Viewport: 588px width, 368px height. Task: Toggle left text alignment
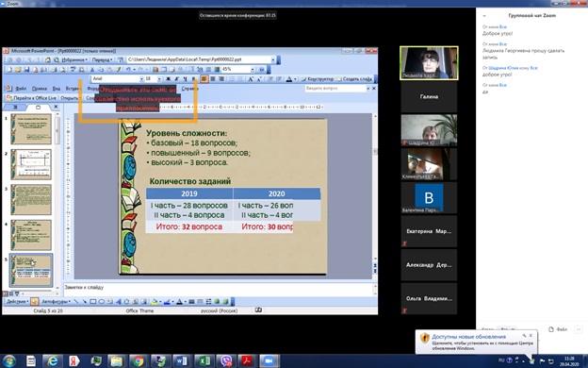pos(204,79)
